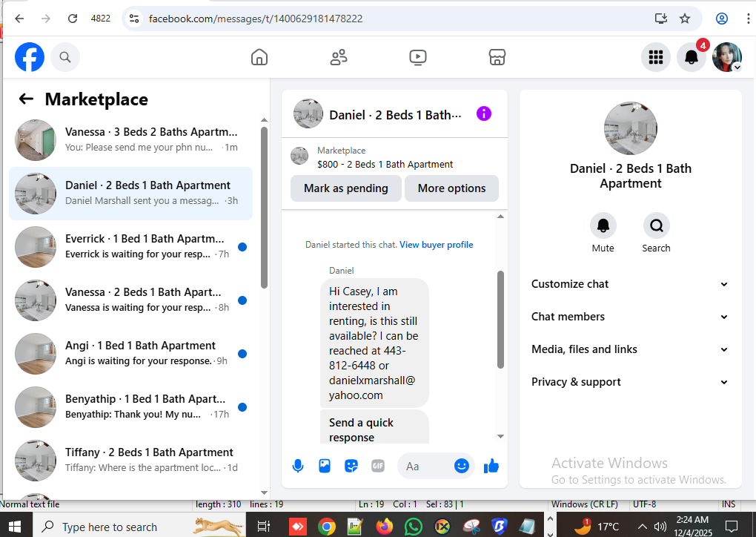Click the browser address bar URL
This screenshot has width=756, height=537.
(x=256, y=19)
